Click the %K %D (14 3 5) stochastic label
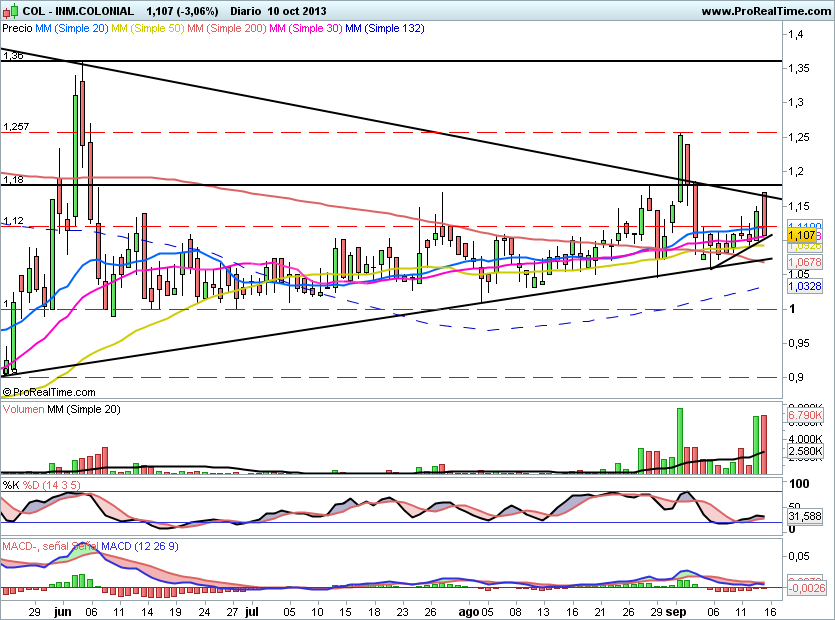Image resolution: width=835 pixels, height=620 pixels. [41, 485]
